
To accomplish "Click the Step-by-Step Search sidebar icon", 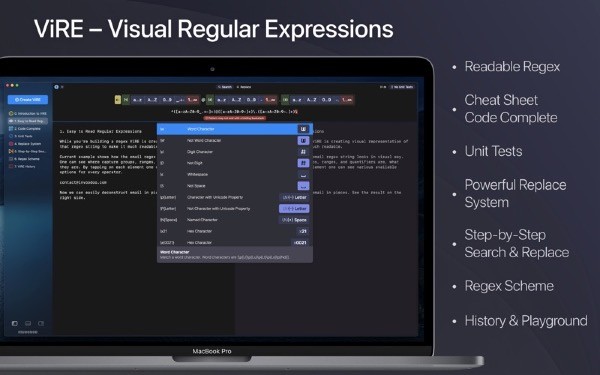I will click(11, 151).
